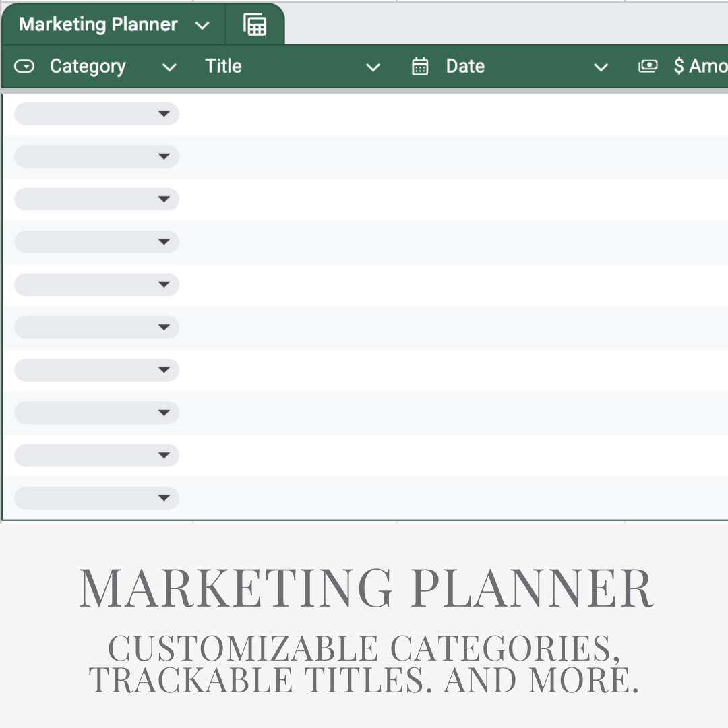This screenshot has width=728, height=728.
Task: Click the dropdown-chip icon beside Category
Action: [24, 66]
